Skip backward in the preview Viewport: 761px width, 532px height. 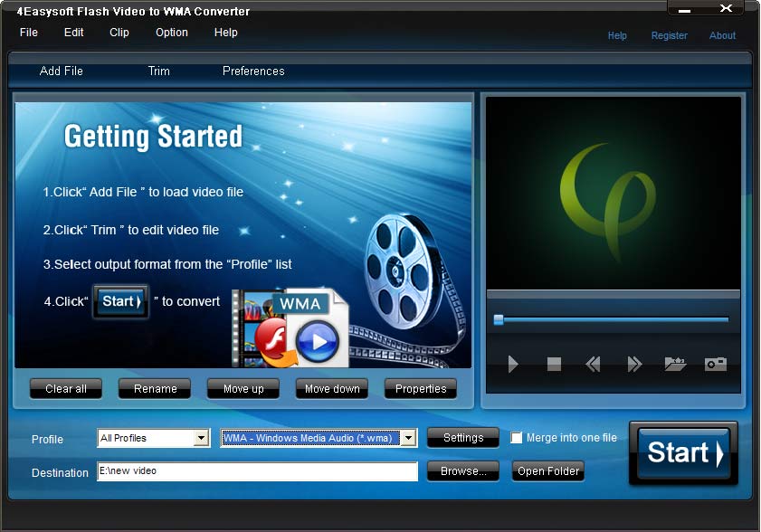pyautogui.click(x=593, y=364)
